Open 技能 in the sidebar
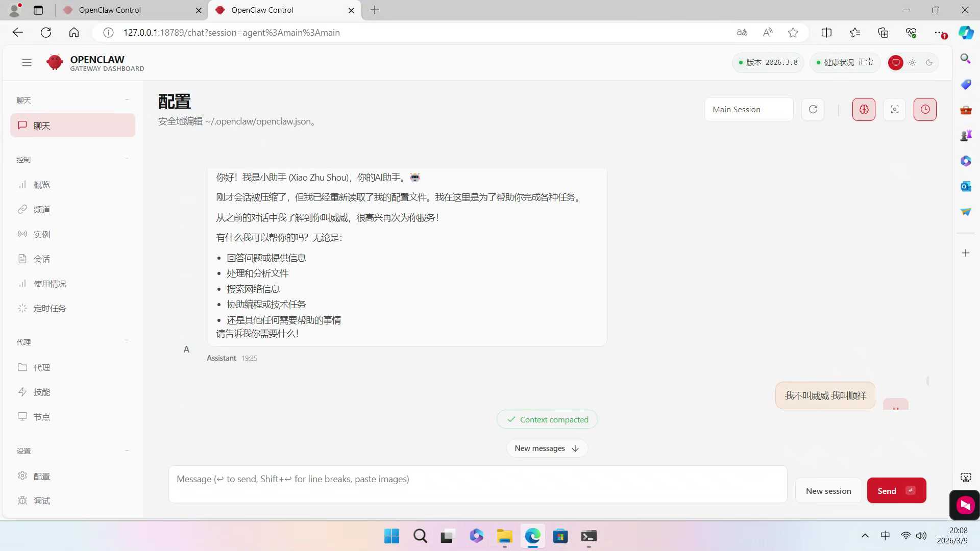Screen dimensions: 980x551 click(x=41, y=392)
